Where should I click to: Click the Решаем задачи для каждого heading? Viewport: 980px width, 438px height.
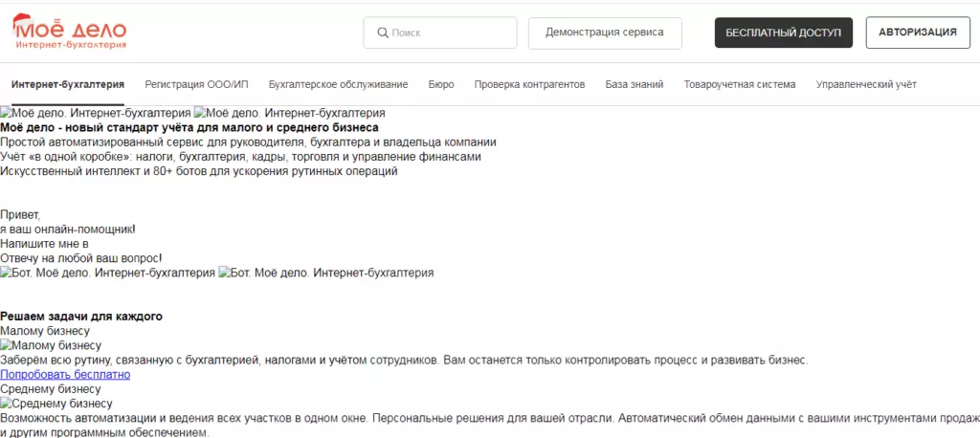(81, 317)
